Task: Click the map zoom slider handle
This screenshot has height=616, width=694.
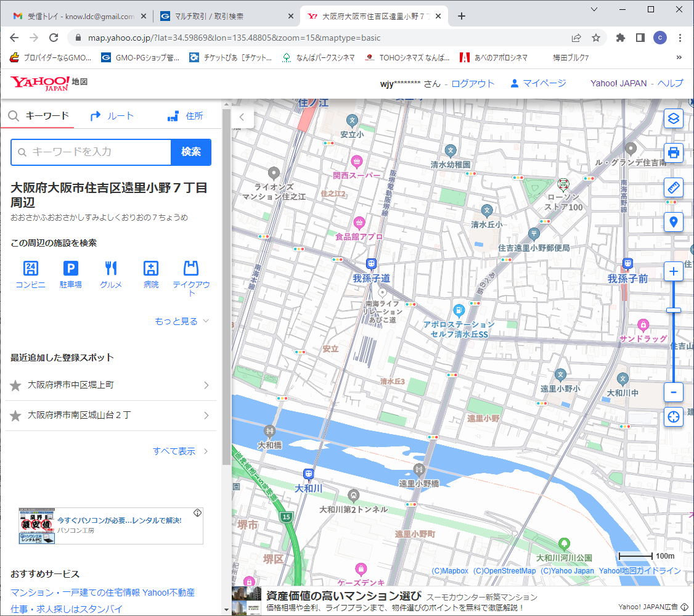Action: 674,310
